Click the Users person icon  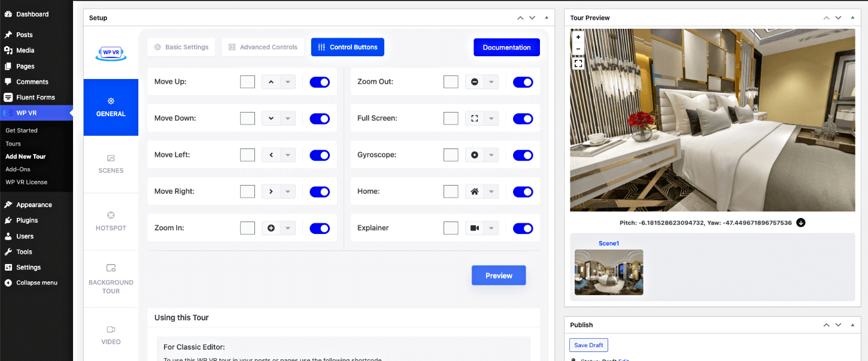pyautogui.click(x=8, y=236)
